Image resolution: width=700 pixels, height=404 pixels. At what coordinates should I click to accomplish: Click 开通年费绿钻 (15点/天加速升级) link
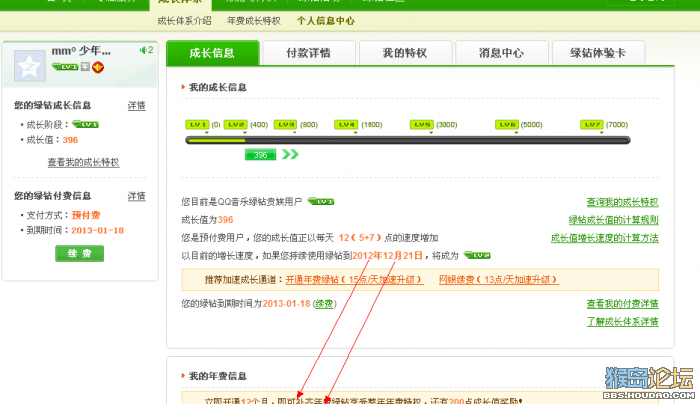click(354, 280)
